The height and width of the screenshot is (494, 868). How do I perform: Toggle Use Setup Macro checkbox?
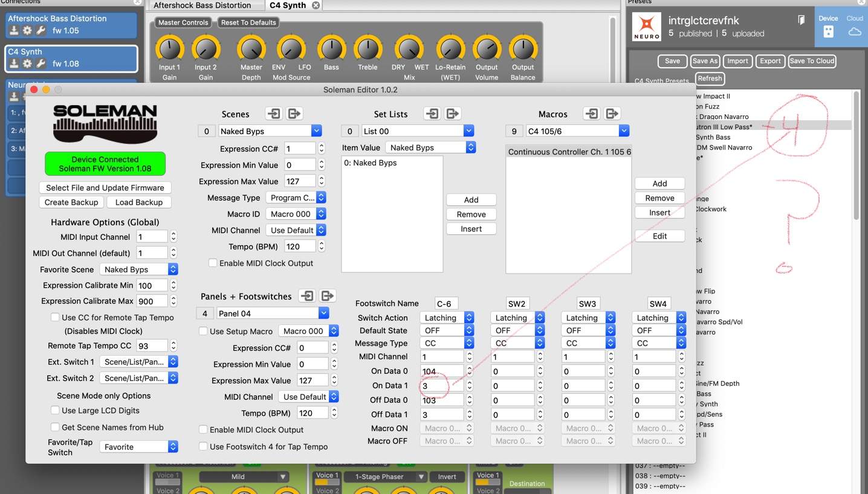click(203, 331)
